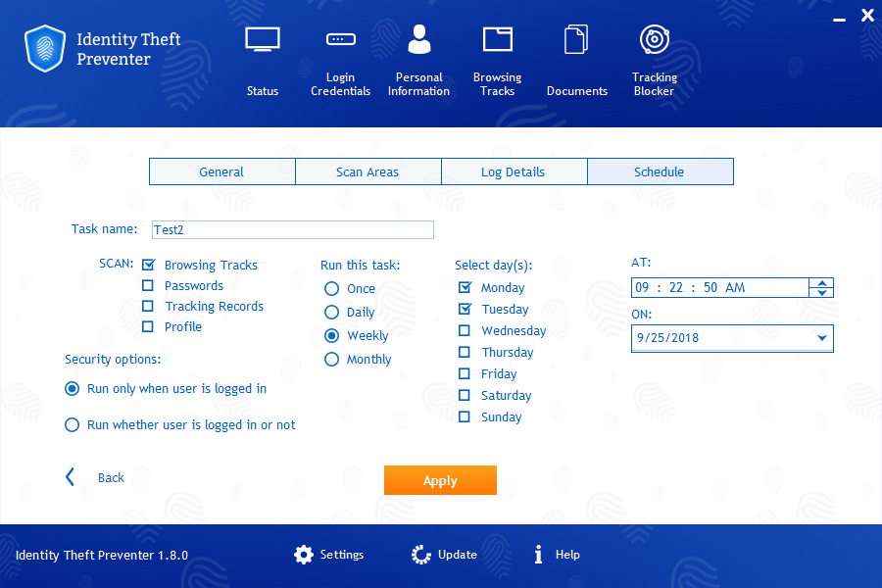Increment the time using the up arrow
Image resolution: width=882 pixels, height=588 pixels.
pyautogui.click(x=820, y=282)
